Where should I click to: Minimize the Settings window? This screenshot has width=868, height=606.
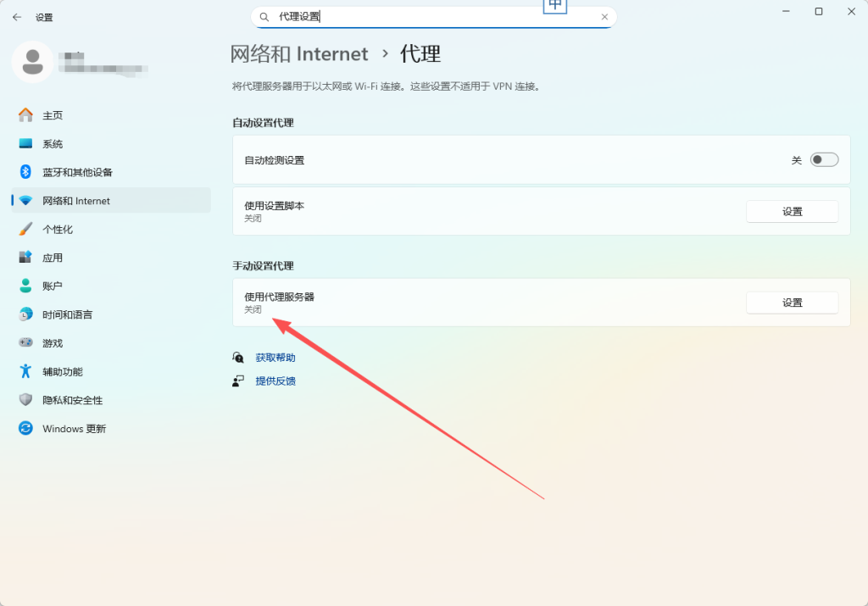(786, 12)
